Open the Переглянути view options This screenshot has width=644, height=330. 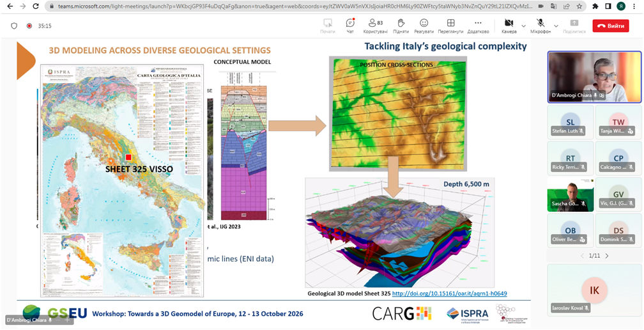[450, 26]
